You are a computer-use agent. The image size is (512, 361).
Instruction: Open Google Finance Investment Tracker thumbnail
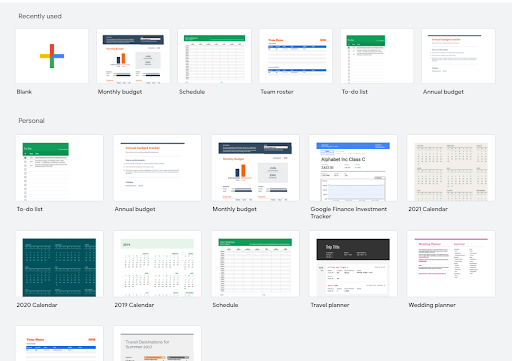(x=353, y=168)
